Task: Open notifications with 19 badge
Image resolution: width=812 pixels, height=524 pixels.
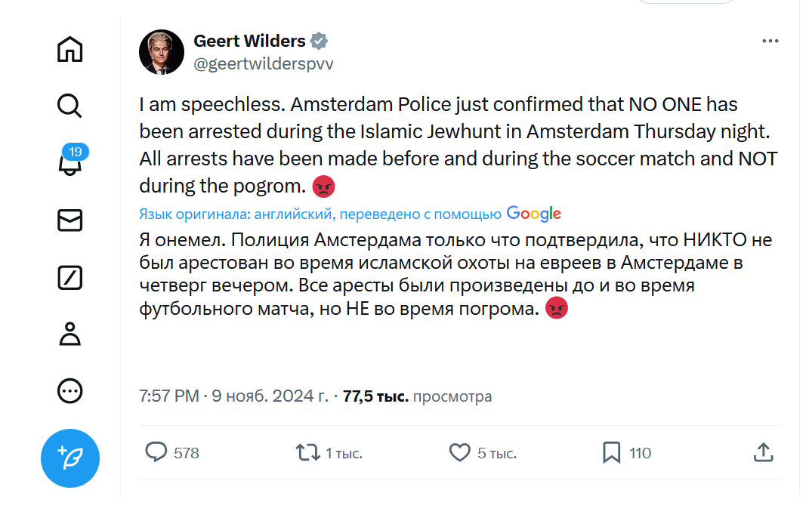Action: pyautogui.click(x=70, y=163)
